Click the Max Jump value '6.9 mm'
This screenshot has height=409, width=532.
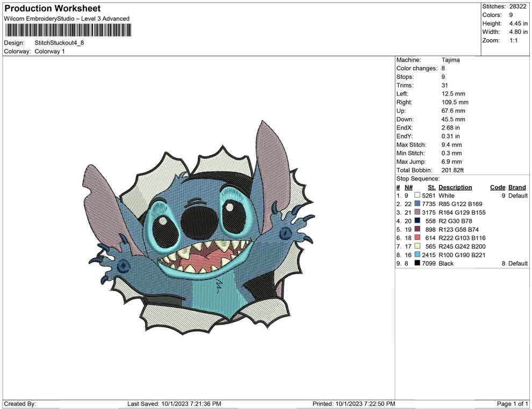point(451,162)
